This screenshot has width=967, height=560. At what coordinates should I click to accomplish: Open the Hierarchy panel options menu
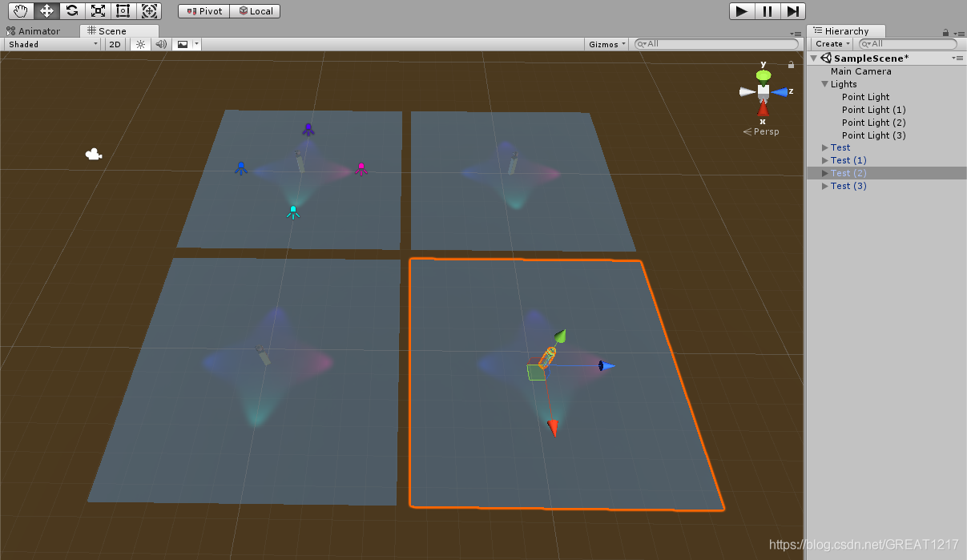[x=958, y=34]
